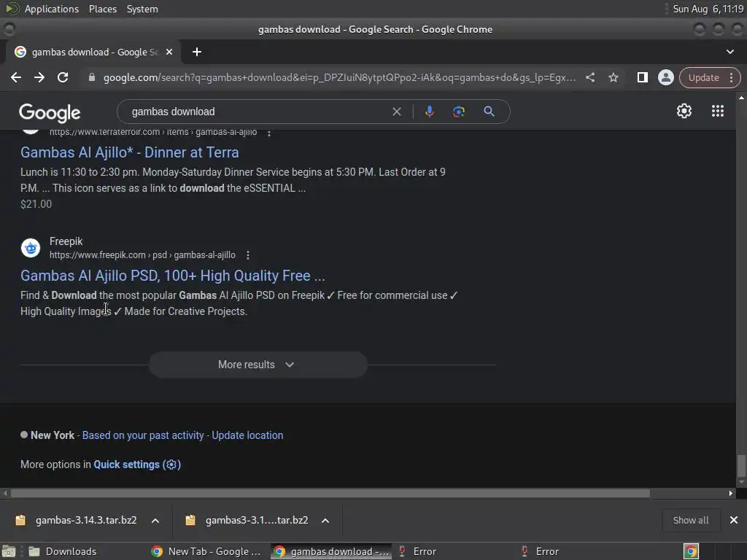Show all downloads
The image size is (747, 560).
690,520
